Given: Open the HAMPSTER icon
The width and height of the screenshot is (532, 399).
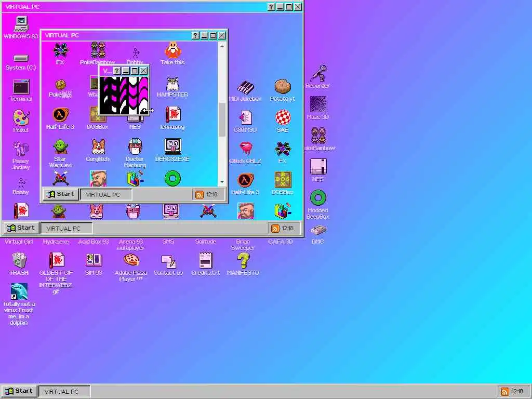Looking at the screenshot, I should click(172, 84).
